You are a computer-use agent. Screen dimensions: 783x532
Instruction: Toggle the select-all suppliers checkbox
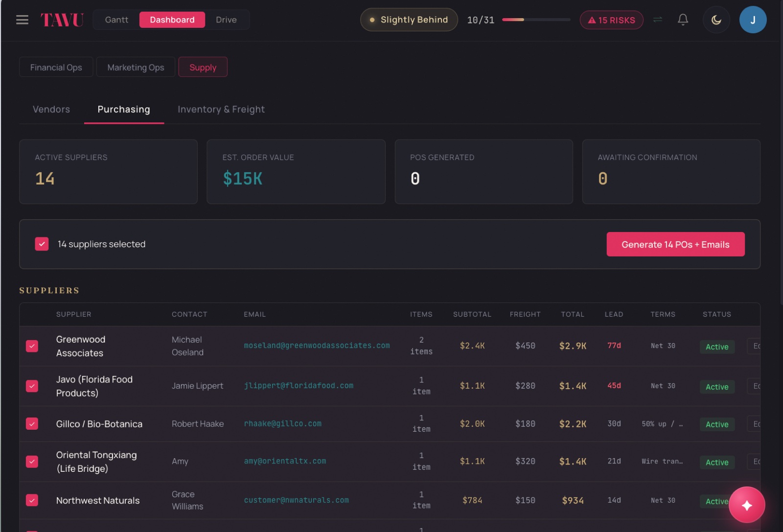[42, 244]
